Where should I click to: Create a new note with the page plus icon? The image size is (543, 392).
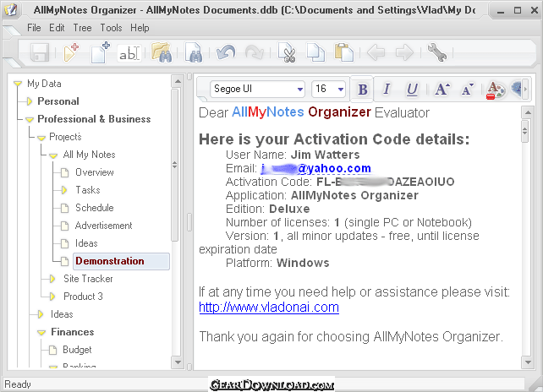click(100, 52)
